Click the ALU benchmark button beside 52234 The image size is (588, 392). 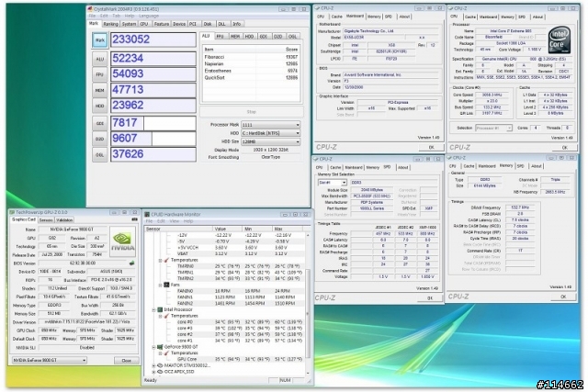(x=100, y=59)
